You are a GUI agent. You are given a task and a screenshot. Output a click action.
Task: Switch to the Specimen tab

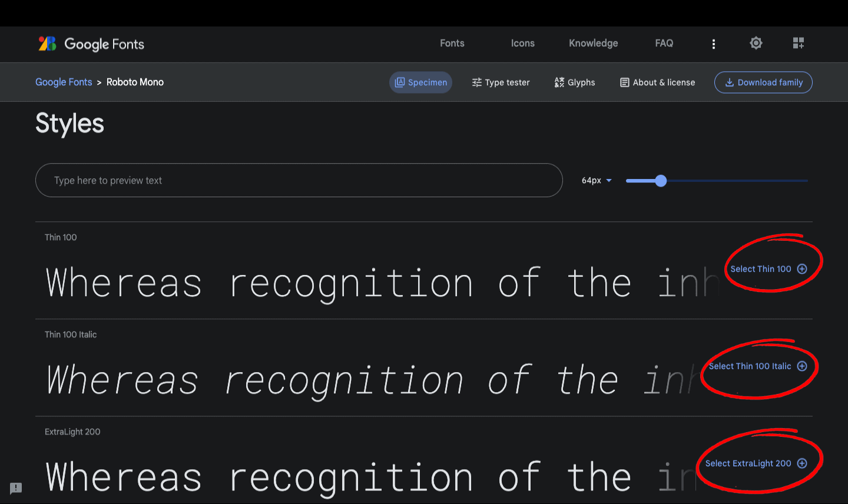click(x=421, y=82)
